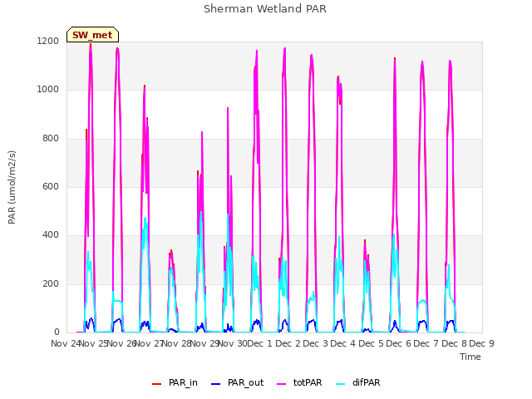Click the 600 y-axis tick label

click(x=51, y=186)
